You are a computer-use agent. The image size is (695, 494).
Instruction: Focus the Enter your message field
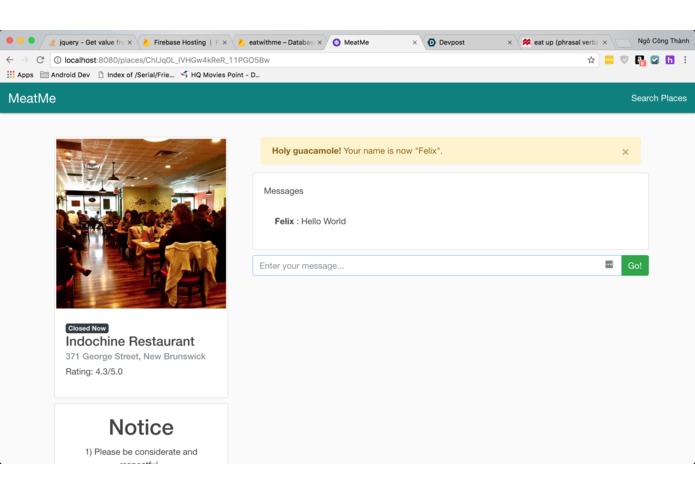(437, 265)
